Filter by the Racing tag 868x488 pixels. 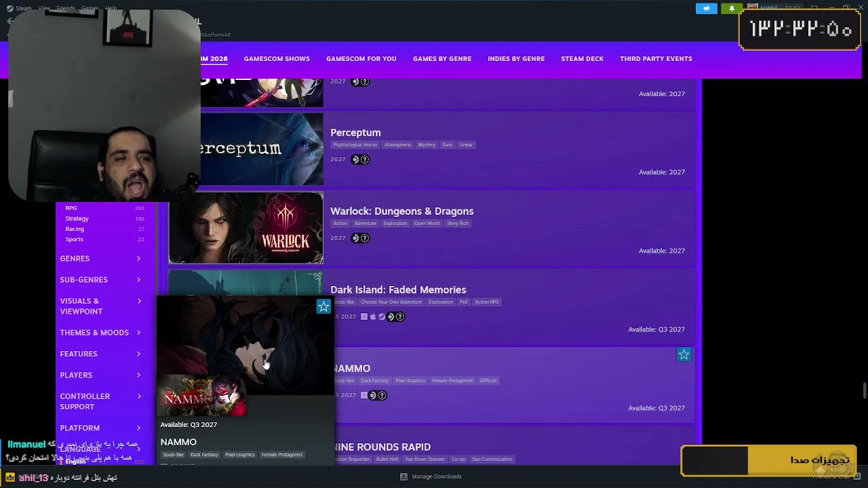tap(75, 229)
